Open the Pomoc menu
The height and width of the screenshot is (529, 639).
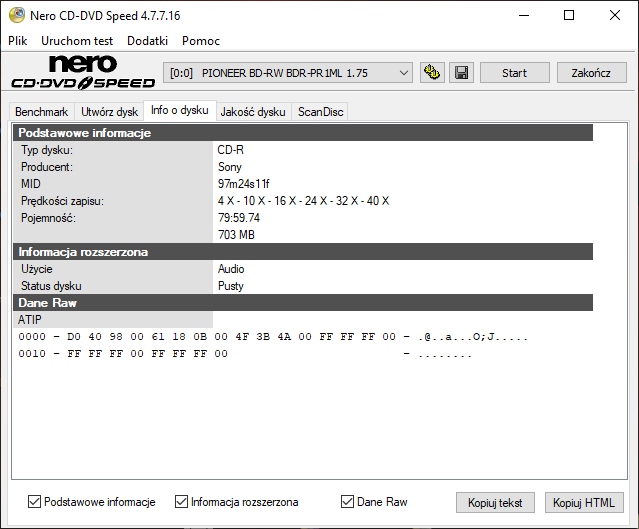click(x=201, y=41)
